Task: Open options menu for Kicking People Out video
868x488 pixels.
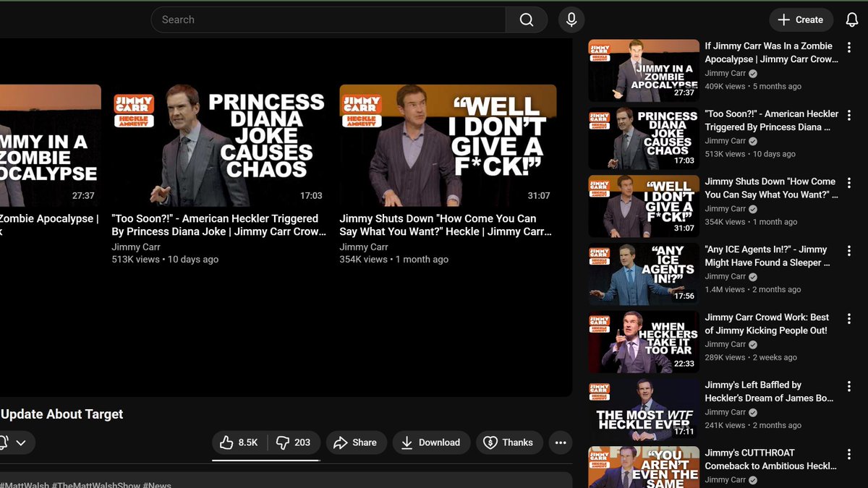Action: point(848,319)
